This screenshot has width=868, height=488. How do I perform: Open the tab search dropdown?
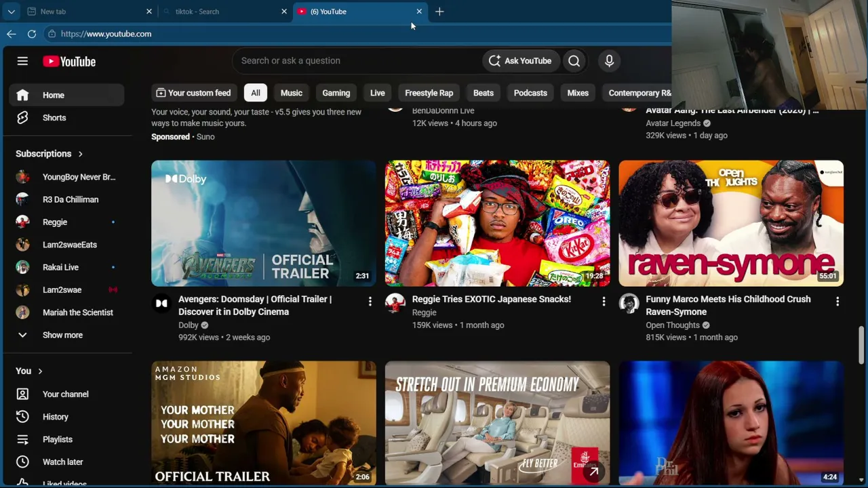click(12, 12)
